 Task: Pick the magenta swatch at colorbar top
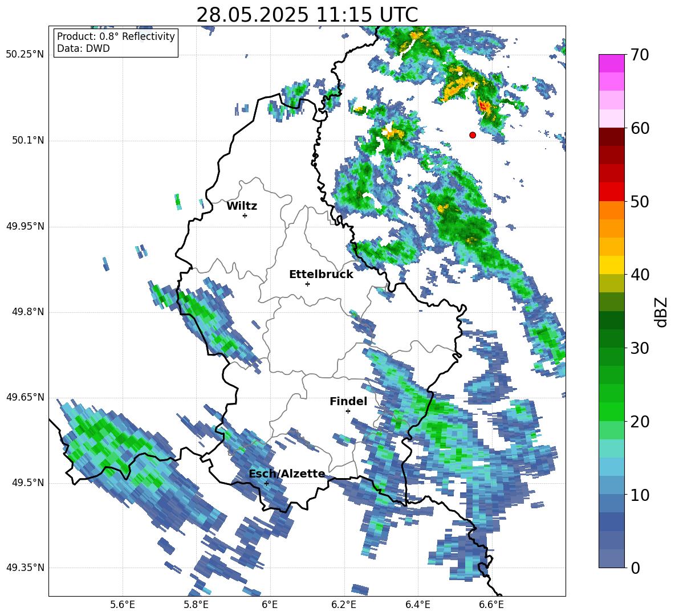(x=611, y=63)
